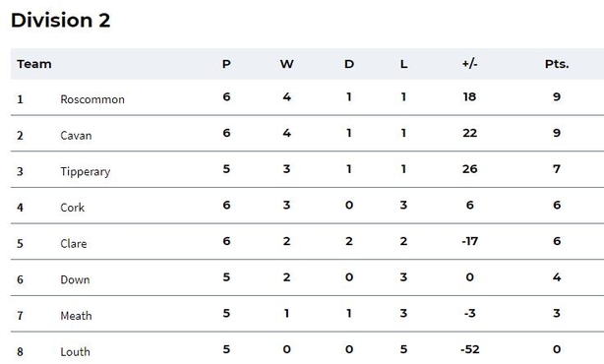Click the Louth team name

[76, 351]
